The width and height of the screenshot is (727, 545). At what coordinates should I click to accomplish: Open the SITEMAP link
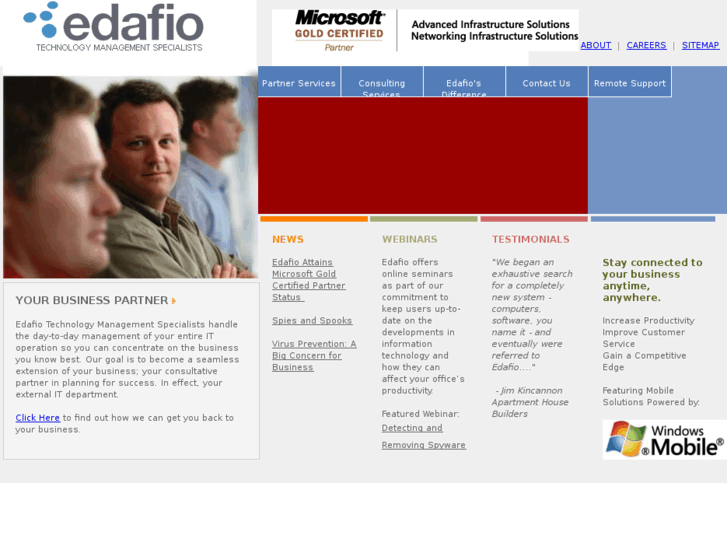click(x=700, y=45)
